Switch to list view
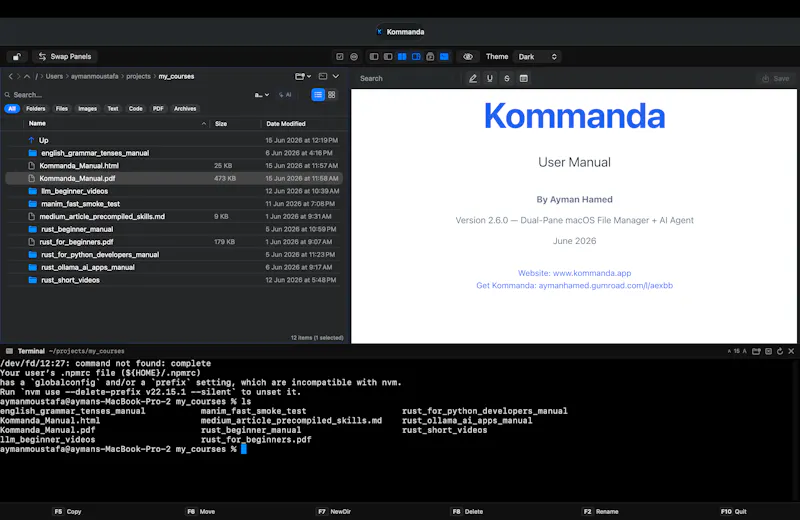Viewport: 800px width, 520px height. [318, 95]
